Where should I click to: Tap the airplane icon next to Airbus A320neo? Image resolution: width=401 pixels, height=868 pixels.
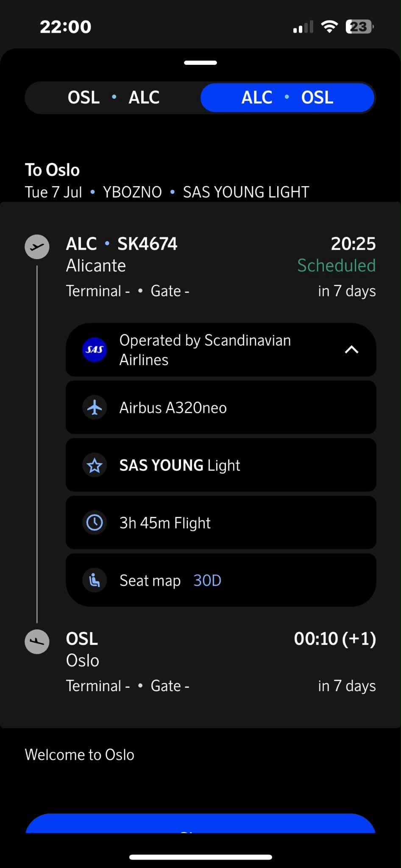(x=94, y=407)
